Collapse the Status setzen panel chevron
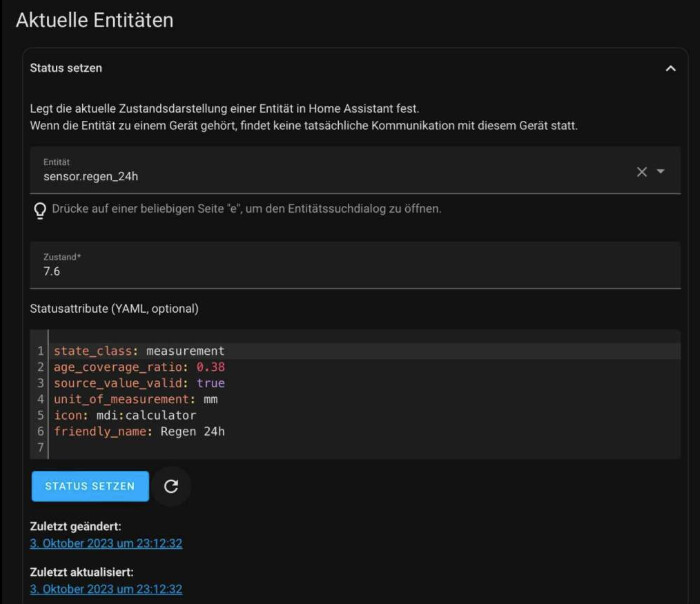 (670, 69)
